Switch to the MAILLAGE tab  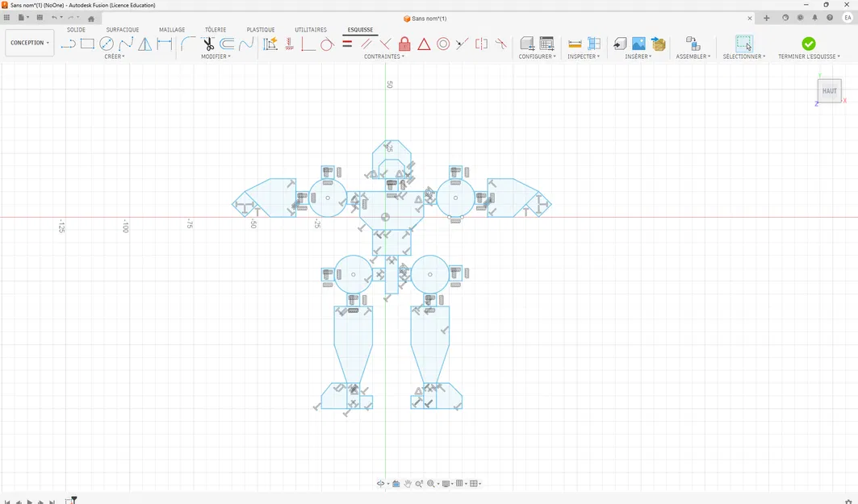pos(172,30)
